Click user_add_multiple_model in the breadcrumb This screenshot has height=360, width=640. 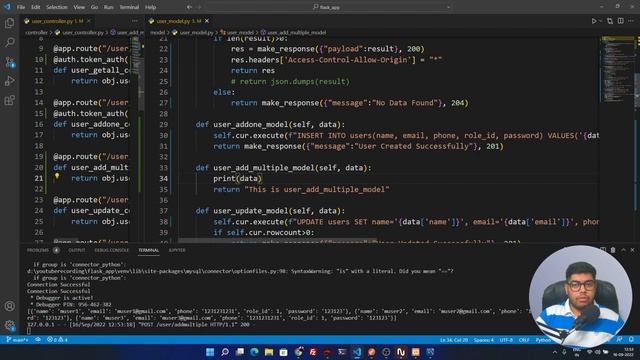pyautogui.click(x=297, y=32)
